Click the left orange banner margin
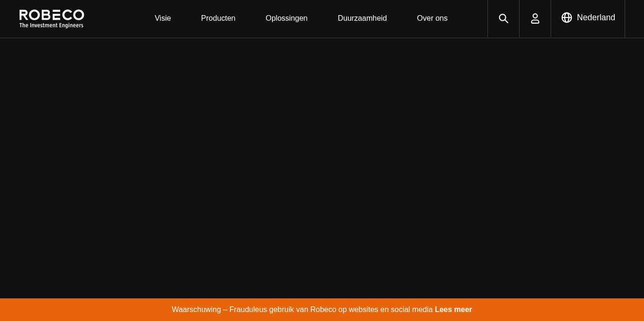This screenshot has width=644, height=321. [x=71, y=310]
